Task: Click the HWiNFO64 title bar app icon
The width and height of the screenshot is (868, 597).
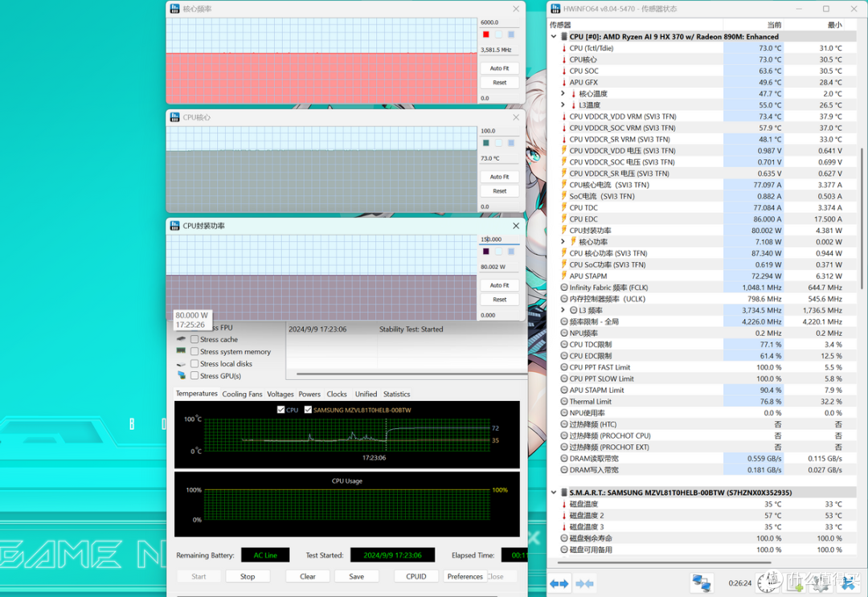Action: [x=555, y=9]
